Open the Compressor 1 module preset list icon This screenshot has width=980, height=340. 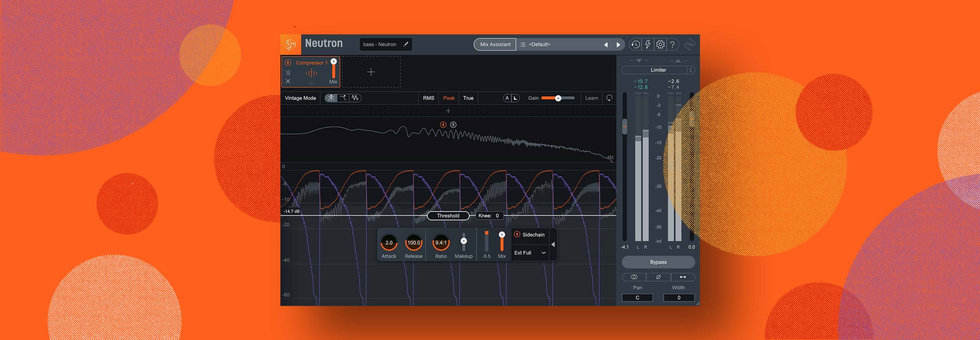[288, 73]
